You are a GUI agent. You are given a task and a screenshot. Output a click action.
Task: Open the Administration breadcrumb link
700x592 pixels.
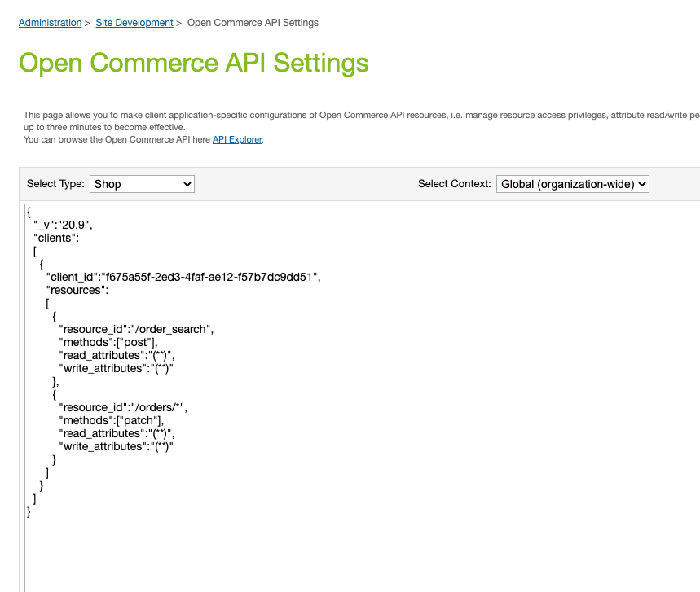point(50,23)
